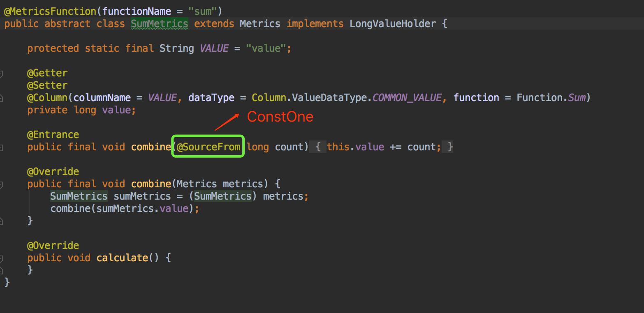Click the @Column annotation
Screen dimensions: 644x313
point(47,97)
